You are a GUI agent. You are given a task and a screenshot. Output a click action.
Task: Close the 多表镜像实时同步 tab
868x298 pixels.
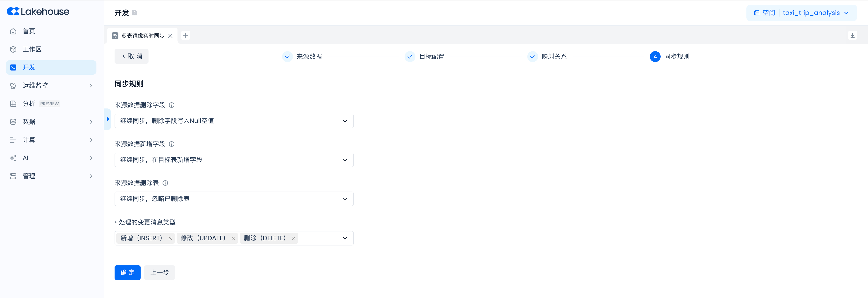[x=170, y=36]
